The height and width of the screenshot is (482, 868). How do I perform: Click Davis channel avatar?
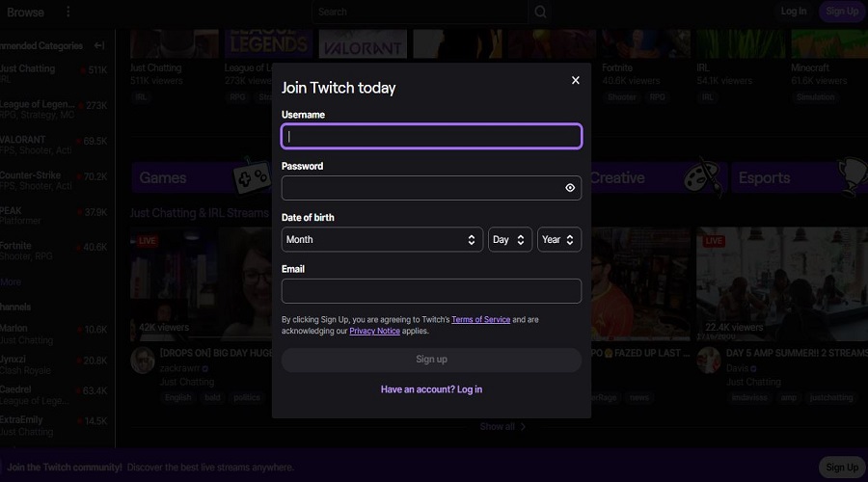pyautogui.click(x=709, y=361)
